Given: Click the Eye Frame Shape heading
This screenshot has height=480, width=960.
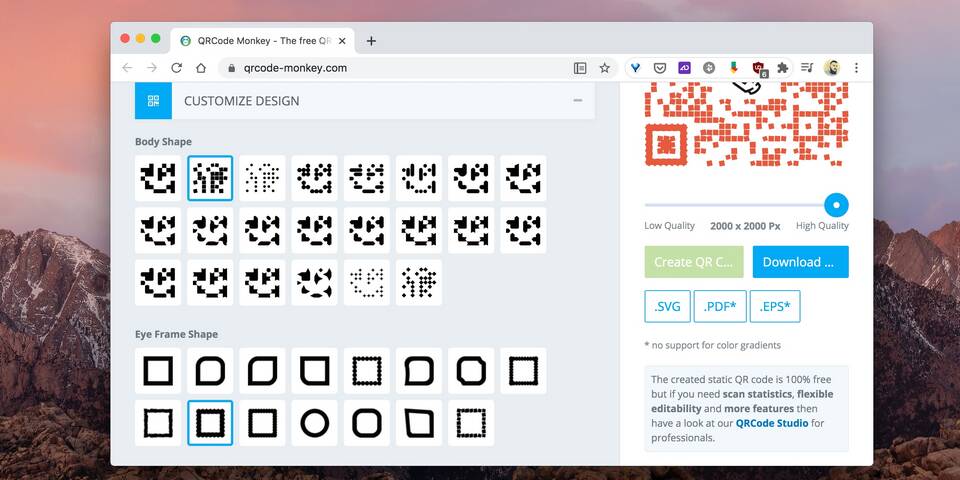Looking at the screenshot, I should (176, 334).
